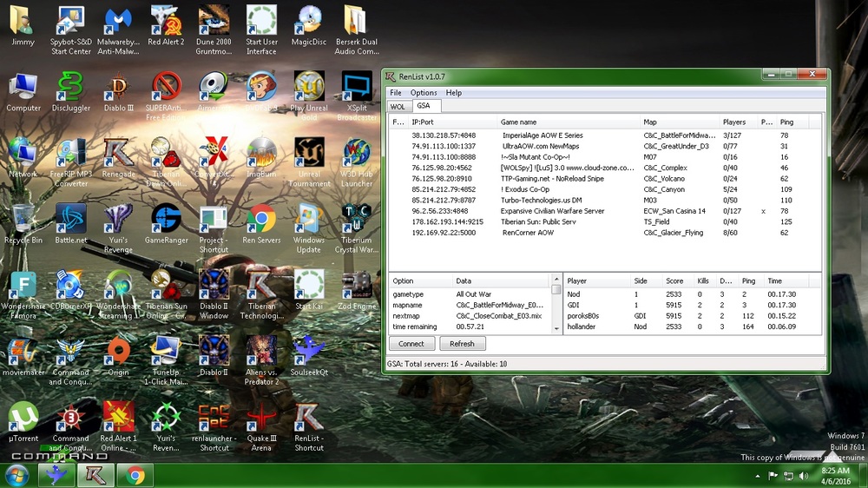This screenshot has width=868, height=488.
Task: Open volume control in system tray
Action: [804, 476]
